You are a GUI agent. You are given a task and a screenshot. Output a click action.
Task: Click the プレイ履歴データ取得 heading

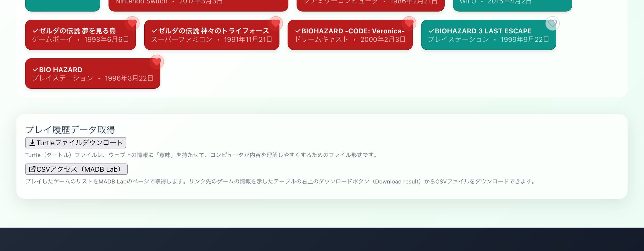[x=70, y=130]
